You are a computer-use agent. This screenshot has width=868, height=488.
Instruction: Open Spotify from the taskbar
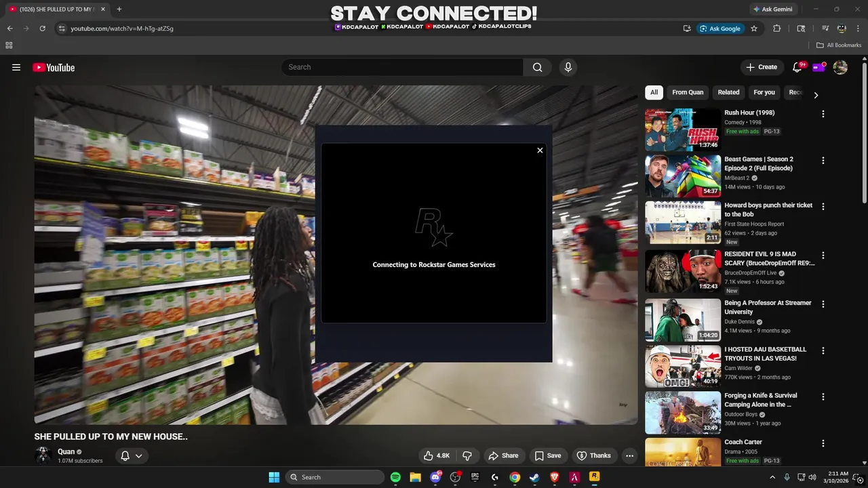pos(395,477)
